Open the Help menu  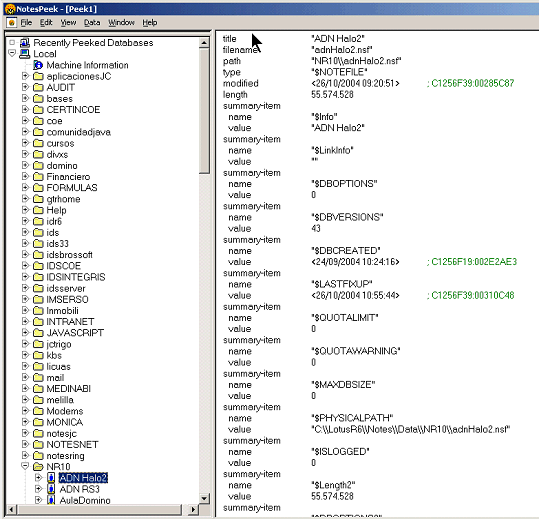pyautogui.click(x=150, y=23)
